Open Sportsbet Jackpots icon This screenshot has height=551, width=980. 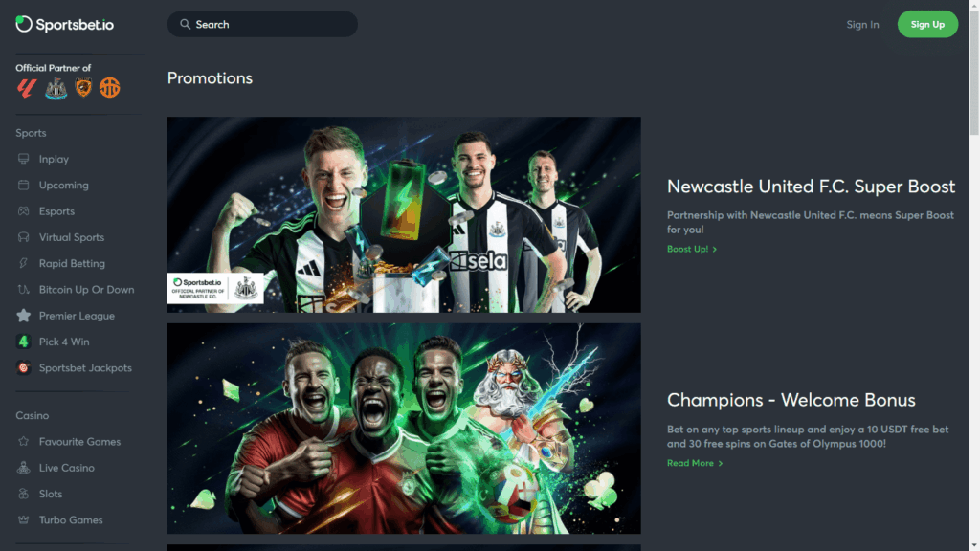pos(24,368)
